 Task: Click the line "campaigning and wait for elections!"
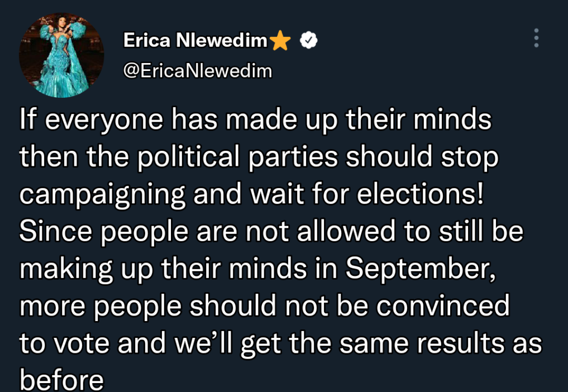pos(251,194)
